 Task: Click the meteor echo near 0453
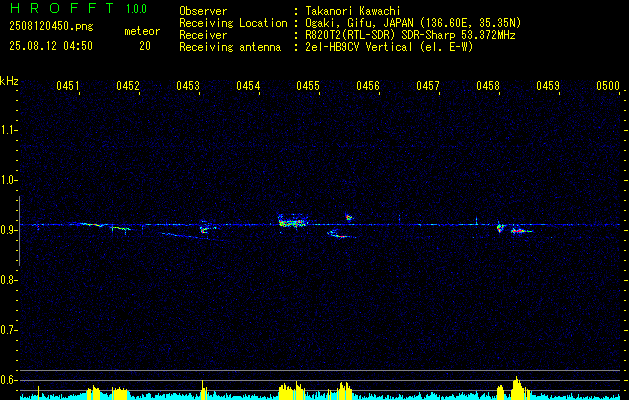(206, 228)
